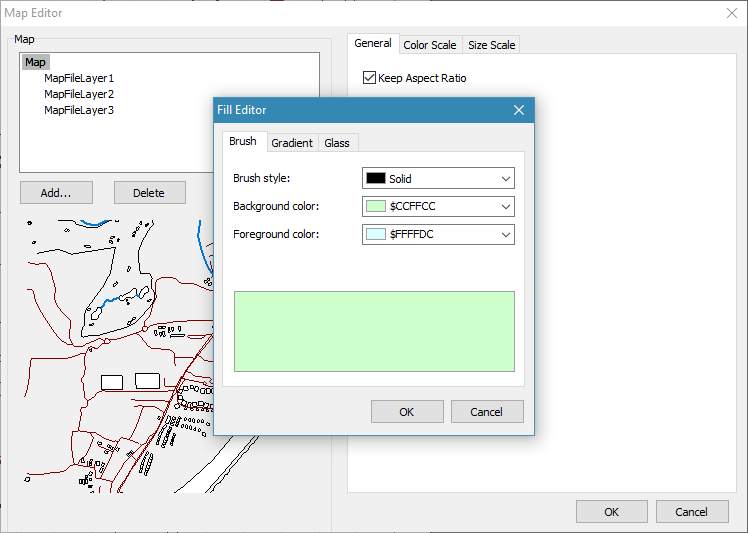Select the General tab
748x533 pixels.
(373, 44)
